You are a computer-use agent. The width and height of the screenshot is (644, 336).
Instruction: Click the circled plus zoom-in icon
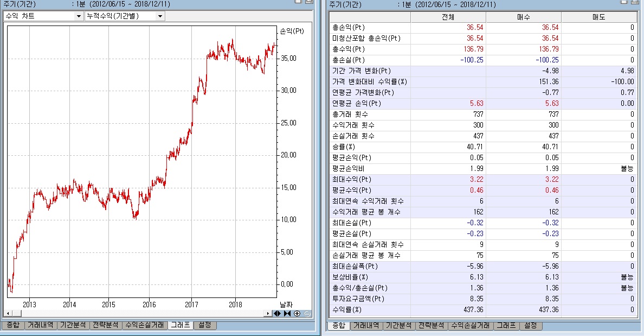(297, 313)
